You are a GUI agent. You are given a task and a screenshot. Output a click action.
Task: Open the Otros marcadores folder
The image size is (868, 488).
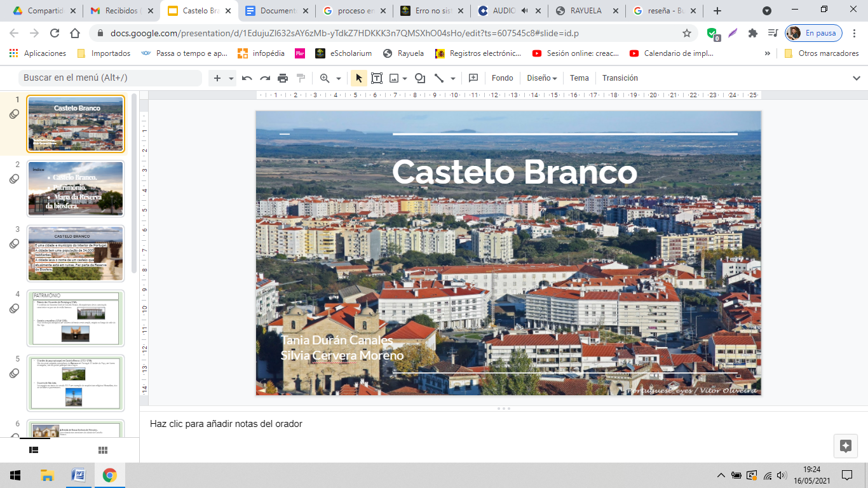tap(822, 53)
